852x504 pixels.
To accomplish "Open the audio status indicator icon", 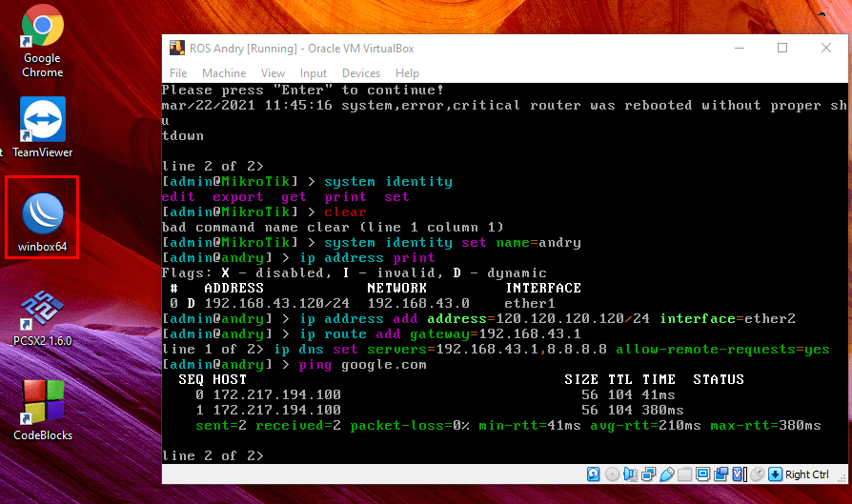I will point(630,474).
